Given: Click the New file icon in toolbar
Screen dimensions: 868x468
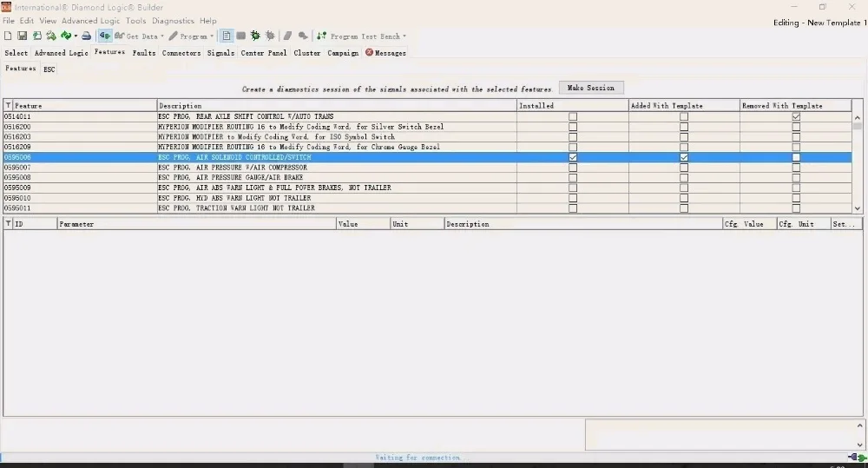Looking at the screenshot, I should [x=8, y=36].
